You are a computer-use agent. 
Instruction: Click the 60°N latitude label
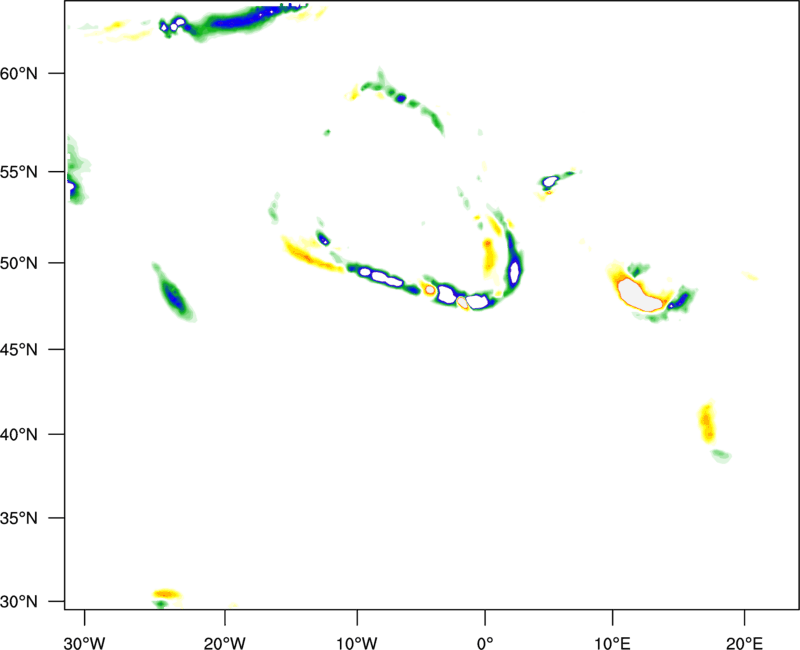click(x=19, y=73)
